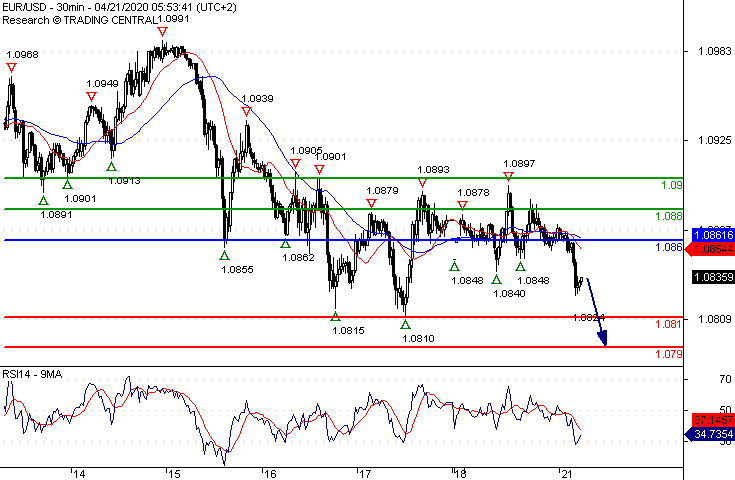
Task: Click the 1.0815 low label
Action: (348, 330)
